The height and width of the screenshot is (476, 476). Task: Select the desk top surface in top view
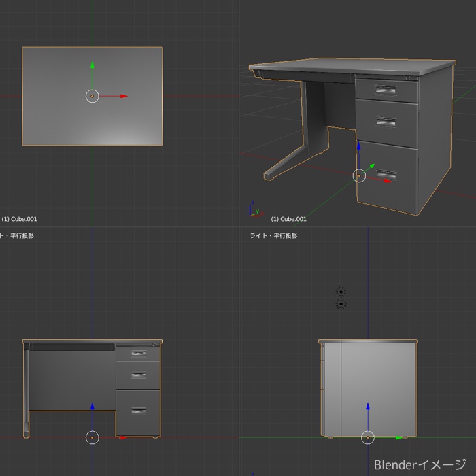[92, 97]
